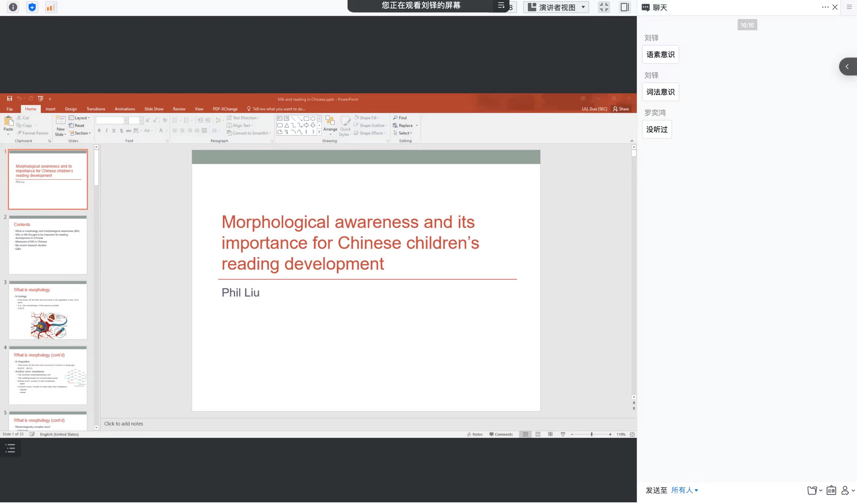
Task: Click the meeting info icon
Action: coord(13,7)
